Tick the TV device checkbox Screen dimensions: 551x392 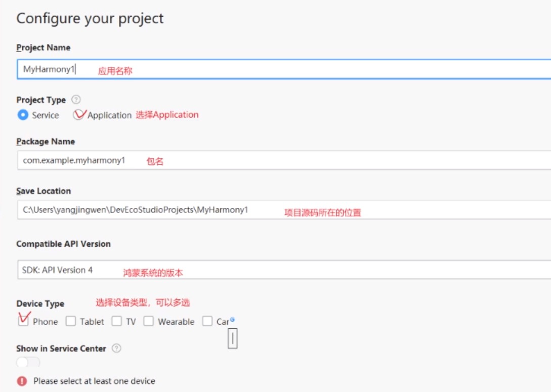(117, 321)
